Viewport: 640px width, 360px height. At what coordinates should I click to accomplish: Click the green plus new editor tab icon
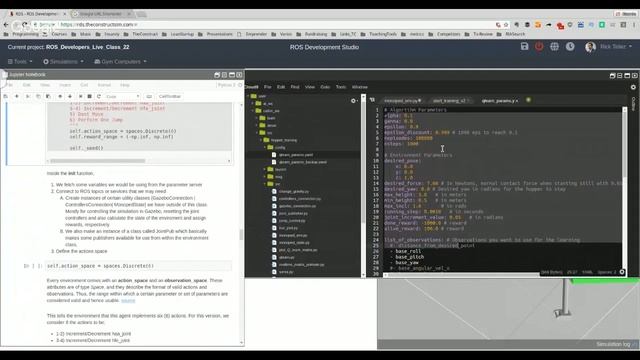point(529,100)
